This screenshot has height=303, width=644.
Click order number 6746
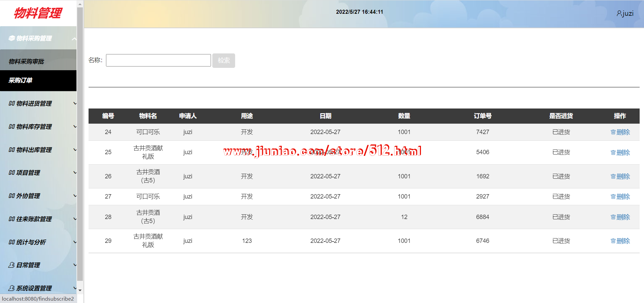tap(483, 241)
